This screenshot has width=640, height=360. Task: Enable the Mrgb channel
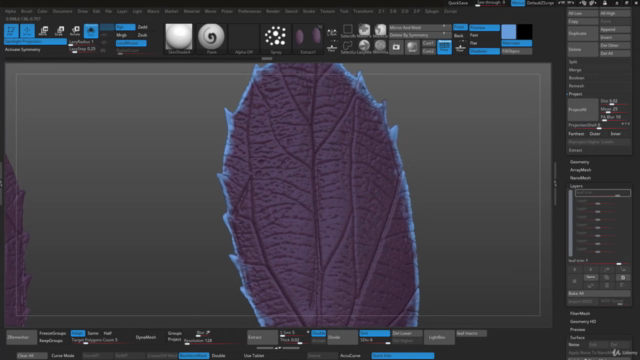[x=122, y=35]
